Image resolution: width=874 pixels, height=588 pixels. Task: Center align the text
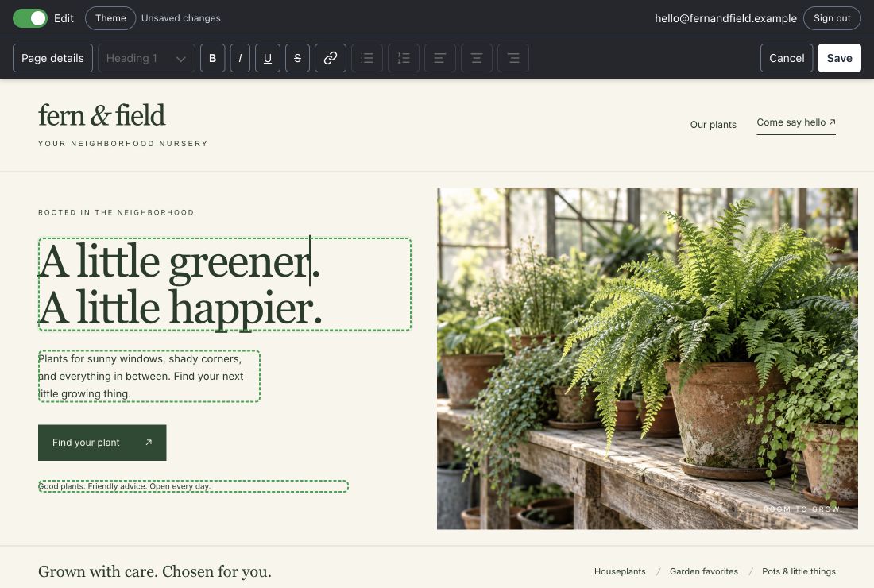coord(477,58)
